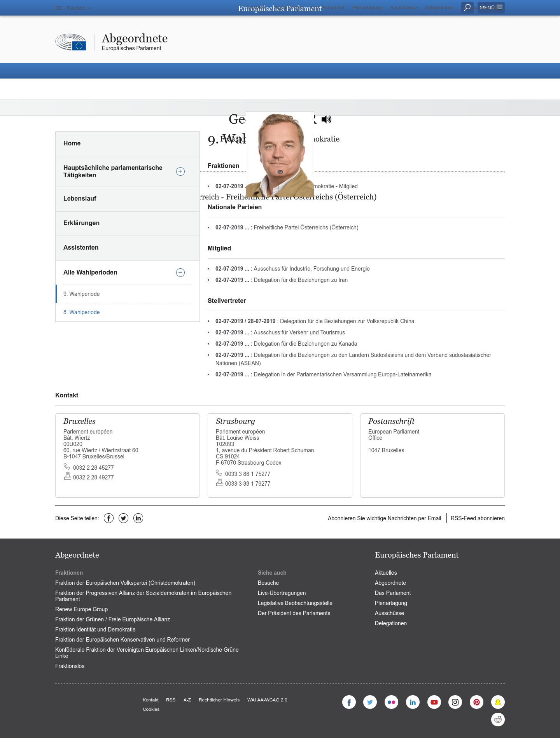This screenshot has height=738, width=560.
Task: Open the footer Reddit icon
Action: 498,719
